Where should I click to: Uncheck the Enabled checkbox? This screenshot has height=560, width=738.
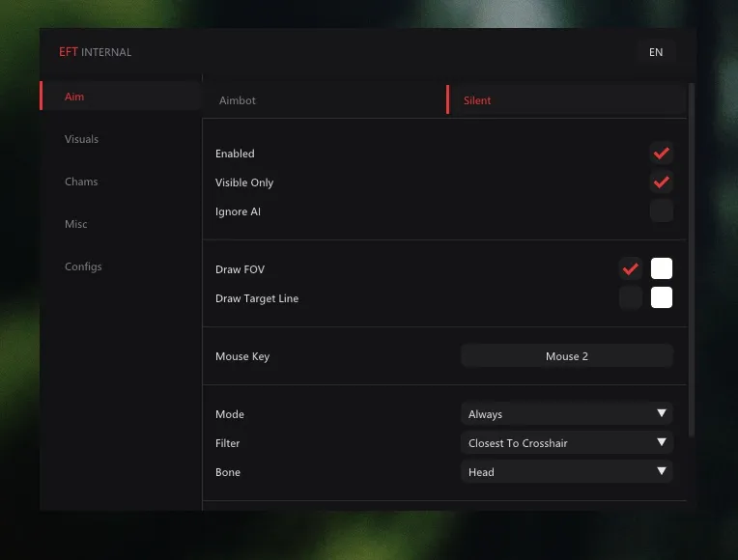(x=662, y=154)
